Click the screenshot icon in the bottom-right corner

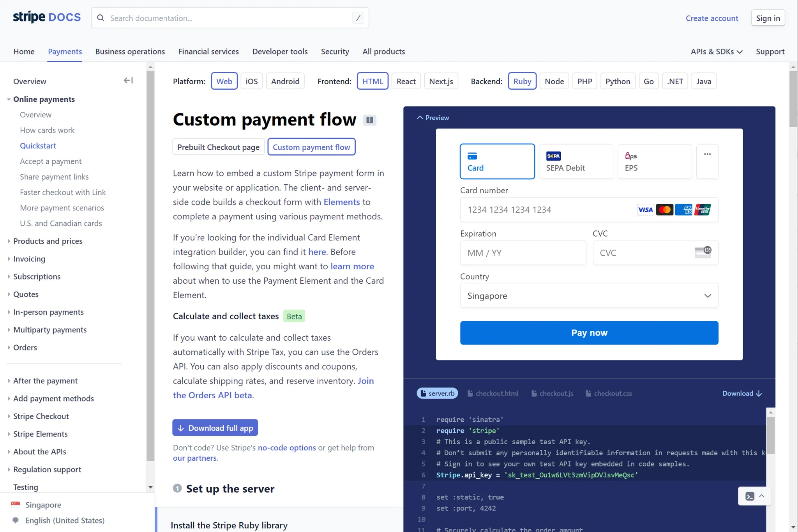click(x=751, y=496)
